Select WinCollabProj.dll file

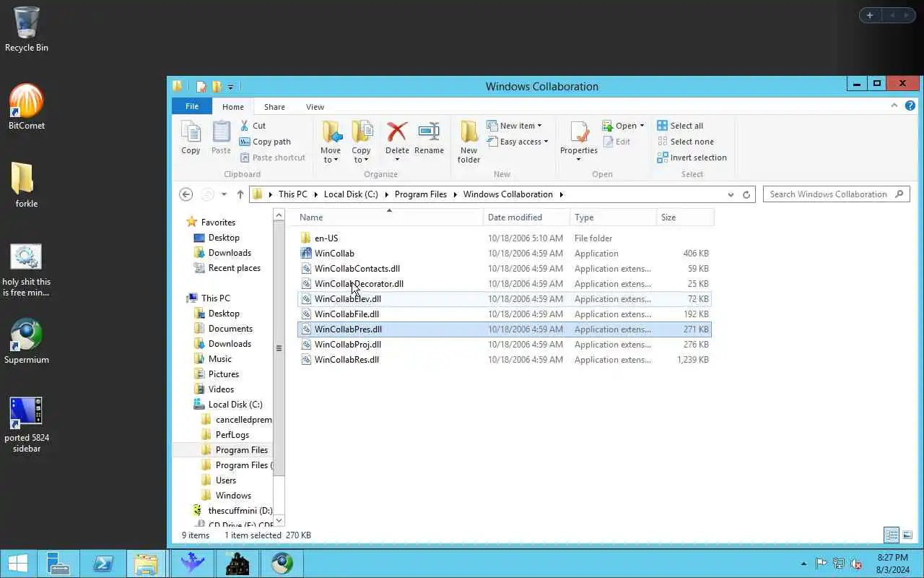tap(505, 345)
